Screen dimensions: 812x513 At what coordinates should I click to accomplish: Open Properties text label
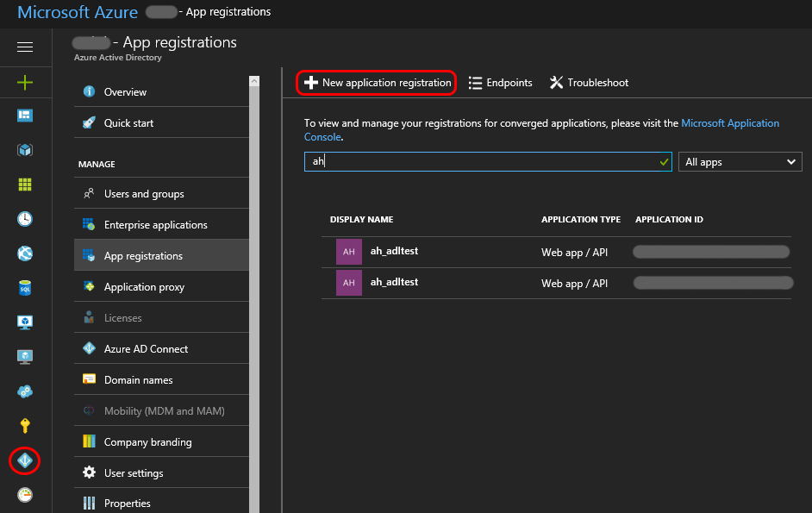tap(128, 504)
